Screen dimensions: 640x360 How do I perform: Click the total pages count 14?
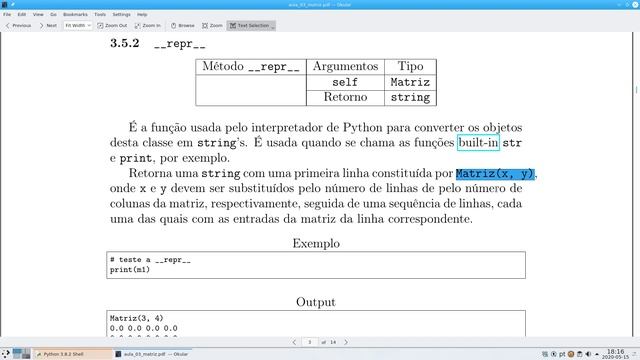(333, 342)
